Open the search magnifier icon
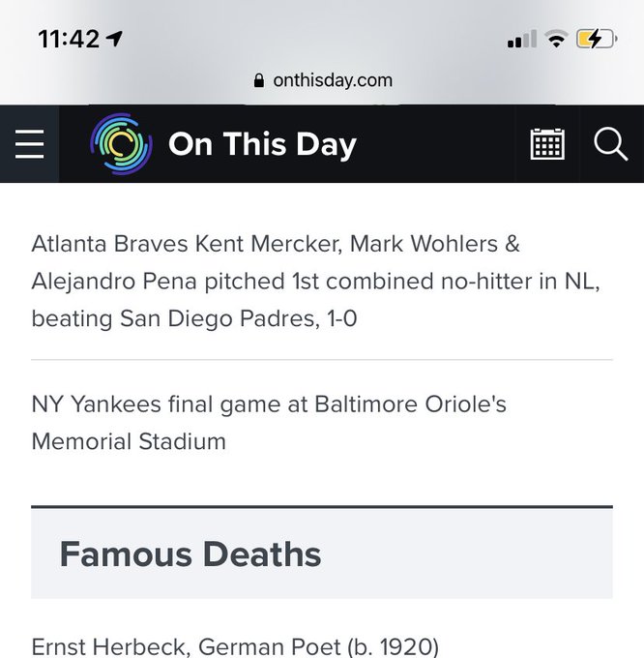Viewport: 644px width, 658px height. tap(611, 144)
